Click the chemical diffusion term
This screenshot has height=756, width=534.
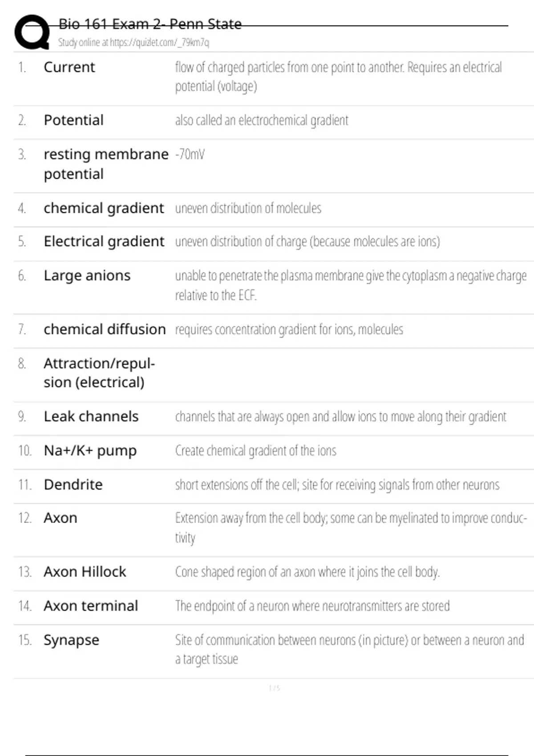[x=105, y=330]
